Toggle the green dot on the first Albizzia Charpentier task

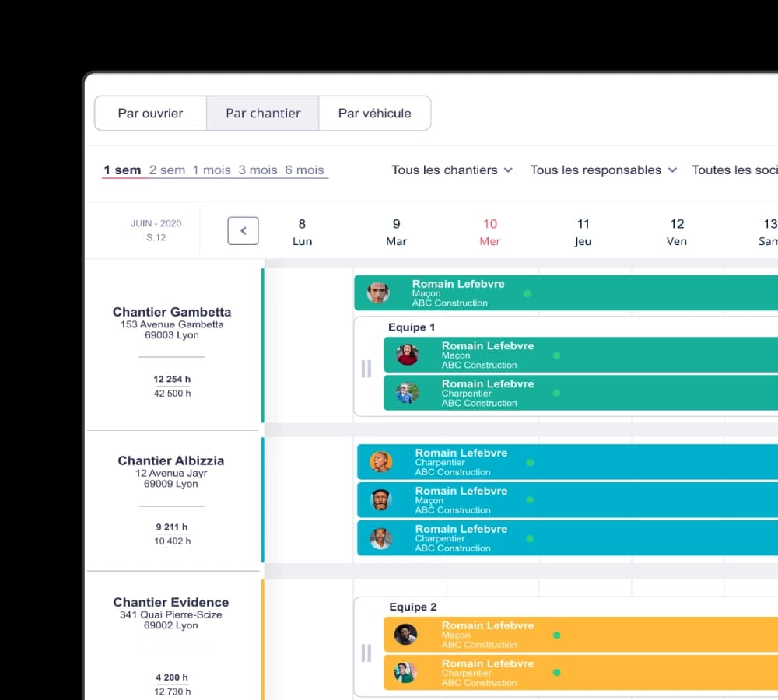(531, 463)
